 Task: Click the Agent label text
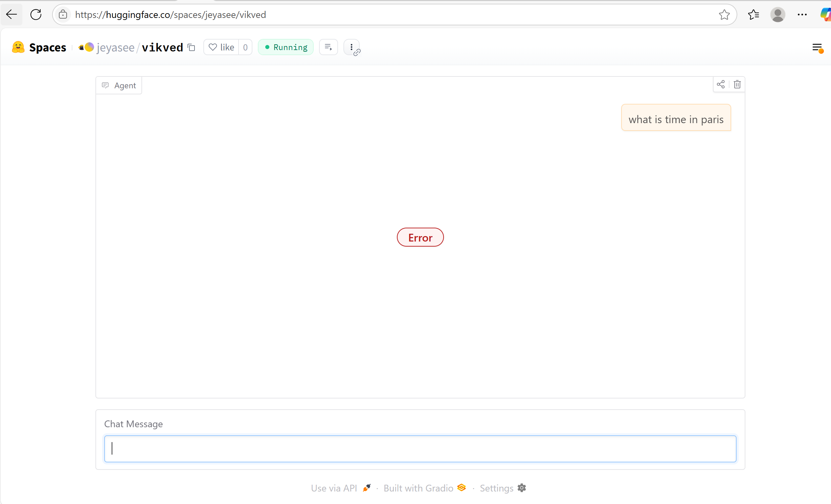125,86
